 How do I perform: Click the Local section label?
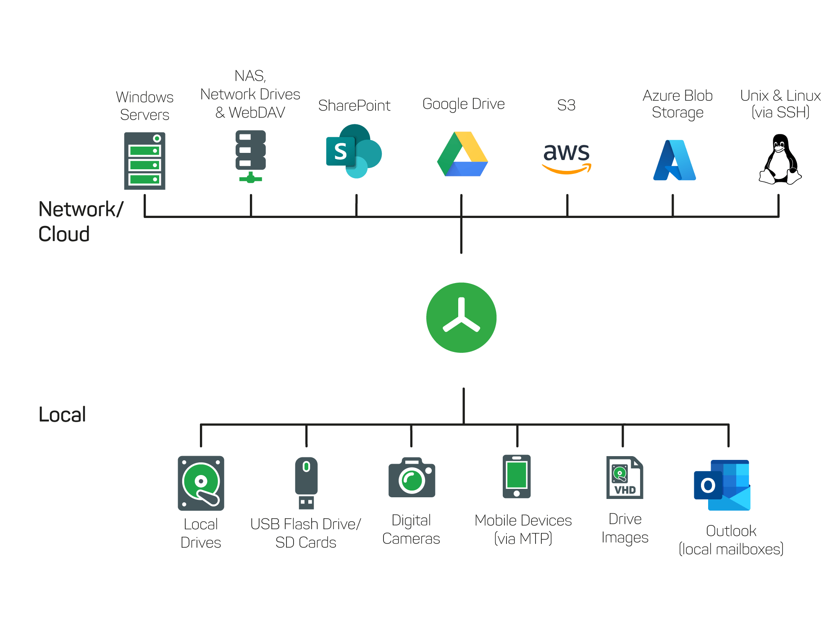(62, 415)
